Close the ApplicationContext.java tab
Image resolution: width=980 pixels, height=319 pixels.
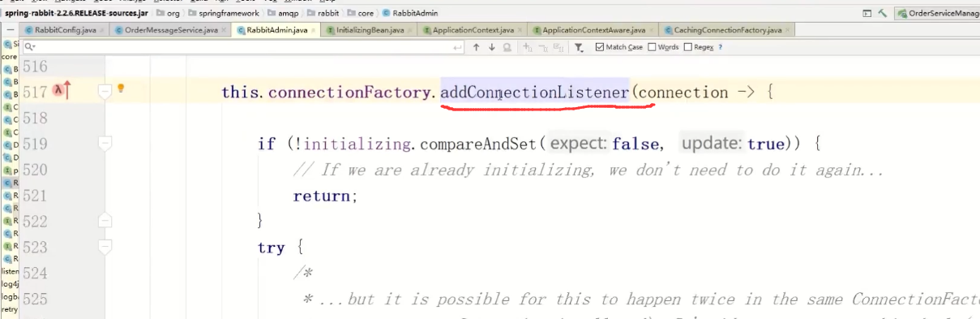click(x=520, y=30)
